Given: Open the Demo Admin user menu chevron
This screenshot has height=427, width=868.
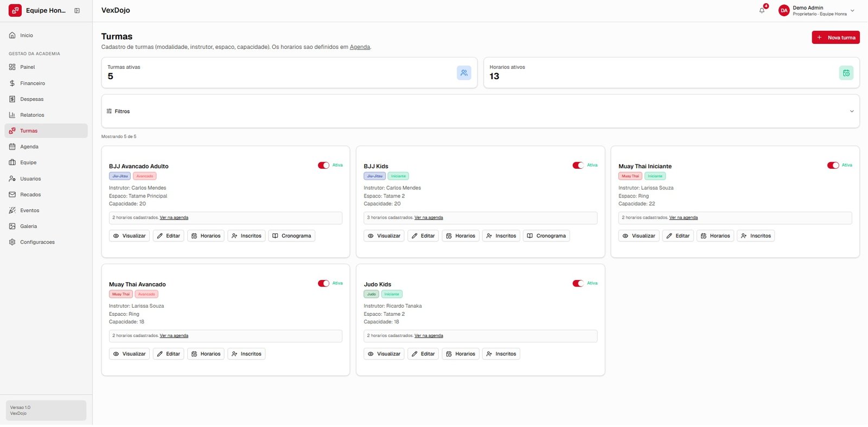Looking at the screenshot, I should (852, 10).
